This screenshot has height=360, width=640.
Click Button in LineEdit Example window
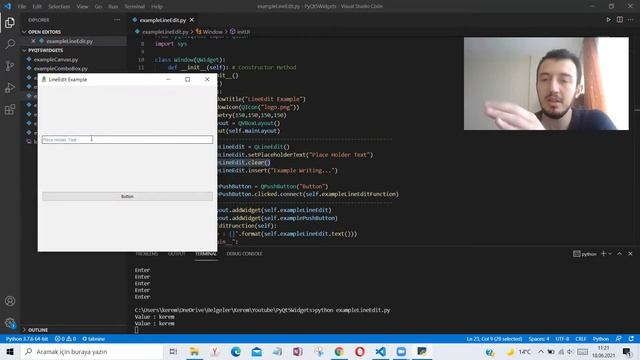pyautogui.click(x=127, y=196)
